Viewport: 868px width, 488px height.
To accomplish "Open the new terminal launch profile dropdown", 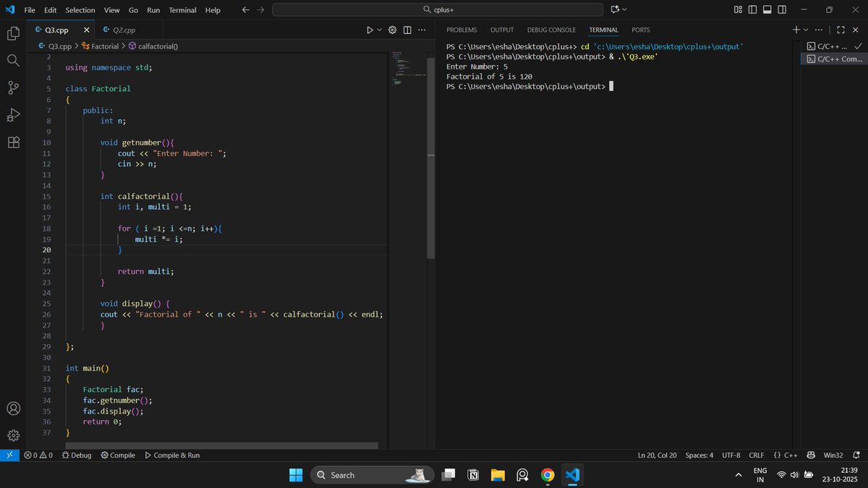I will tap(805, 30).
